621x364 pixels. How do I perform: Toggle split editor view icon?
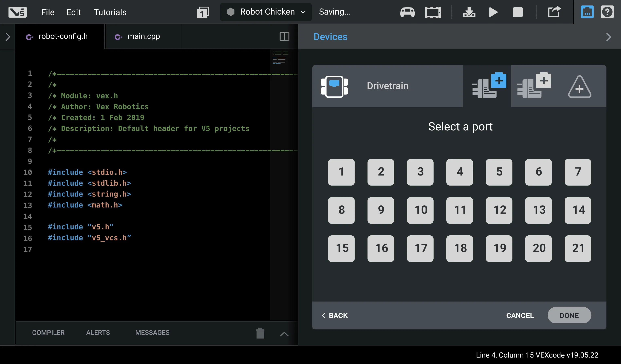coord(284,36)
